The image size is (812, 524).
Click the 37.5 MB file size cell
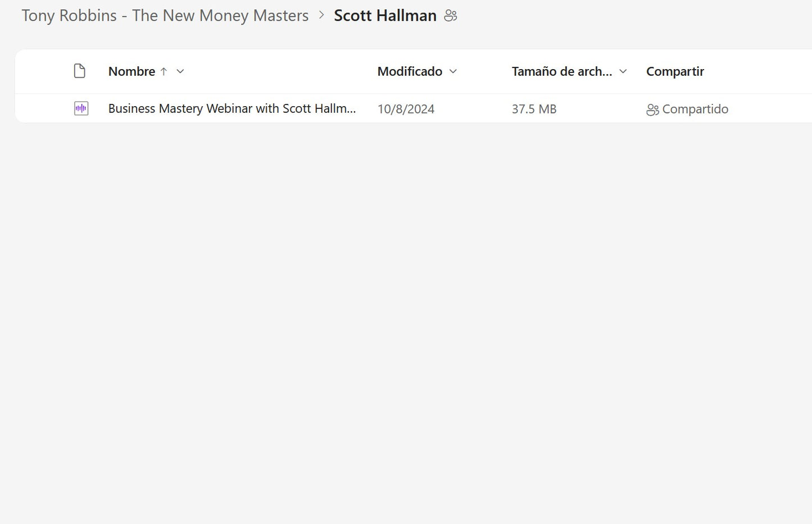coord(534,109)
